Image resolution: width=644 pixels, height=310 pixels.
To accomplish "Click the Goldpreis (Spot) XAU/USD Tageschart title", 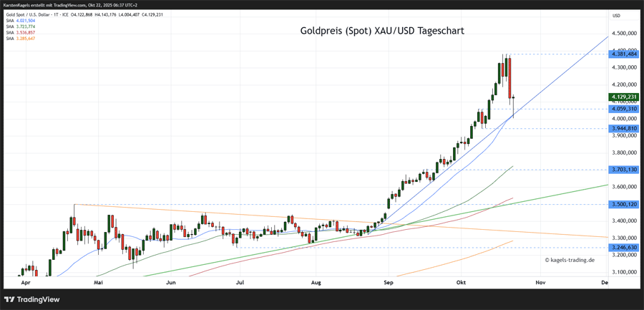I will pos(380,31).
